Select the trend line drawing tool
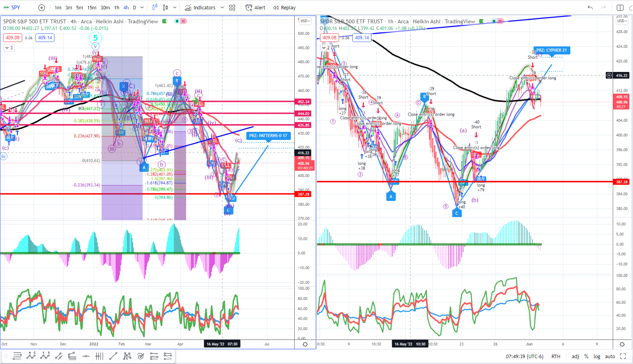The image size is (633, 364). tap(113, 356)
